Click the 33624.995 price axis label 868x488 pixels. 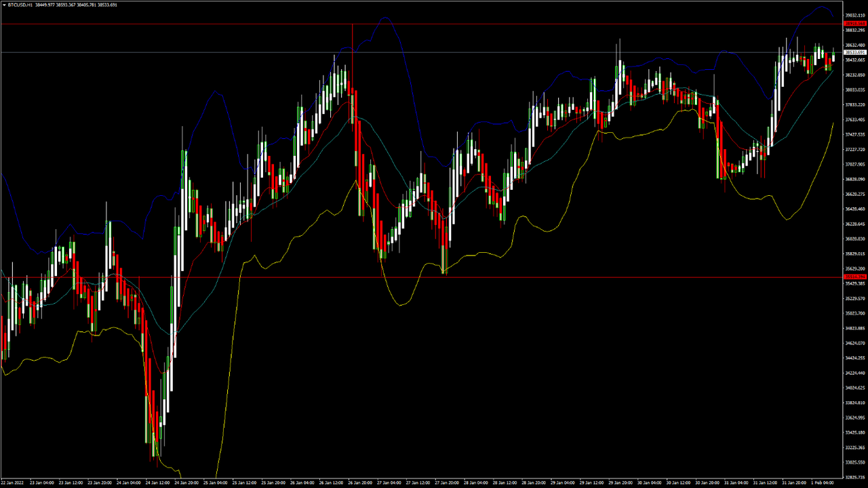[854, 418]
